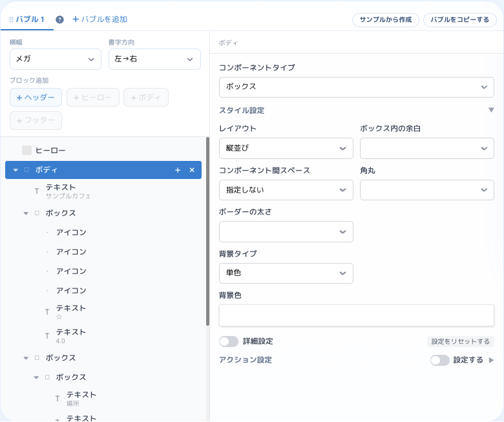Toggle the アクション設定 設定する switch
The image size is (504, 422).
coord(440,360)
